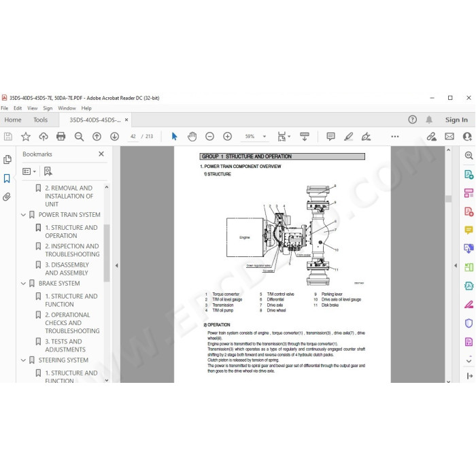Open '2. OPERATIONAL CHECKS AND TROUBLESHOOTING' bookmark
The image size is (476, 476).
tap(72, 323)
